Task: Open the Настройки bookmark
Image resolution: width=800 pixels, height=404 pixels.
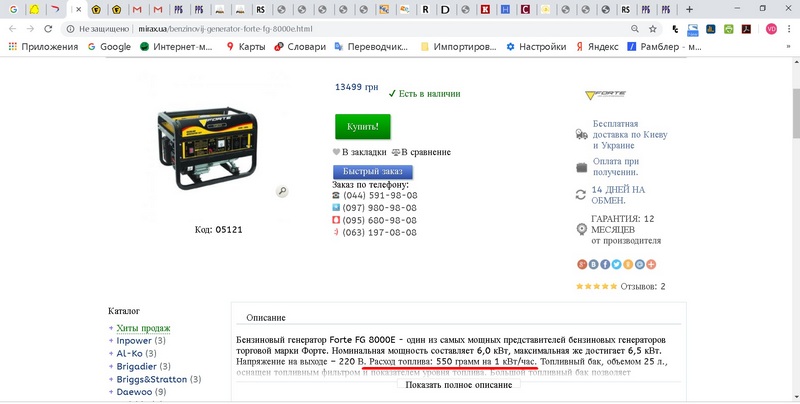Action: click(x=536, y=46)
